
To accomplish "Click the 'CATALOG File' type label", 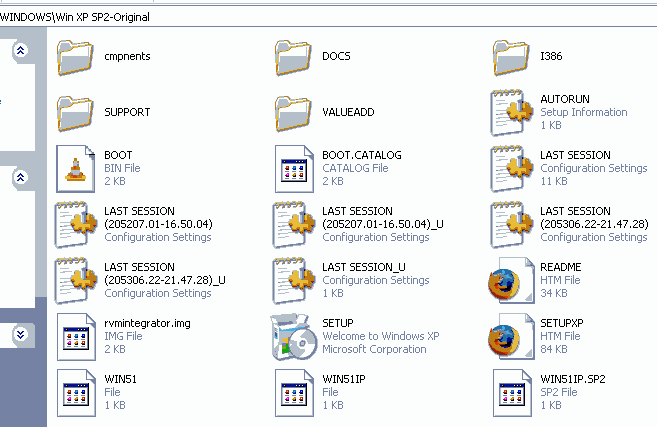I will click(355, 168).
